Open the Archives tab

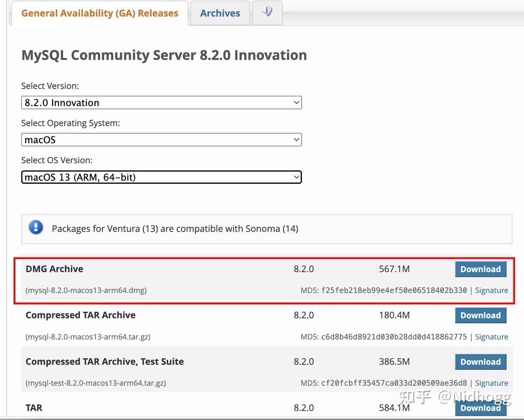(220, 13)
